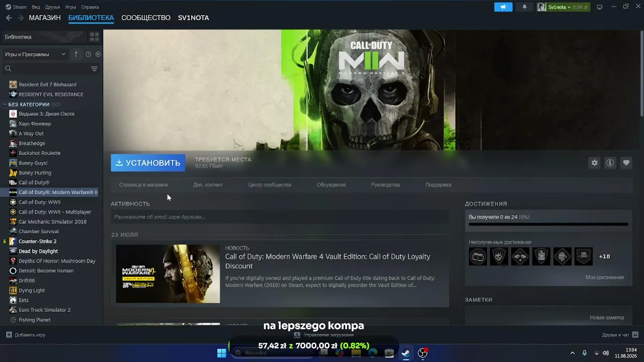
Task: Open the SV1NOTA profile tab
Action: (x=194, y=18)
